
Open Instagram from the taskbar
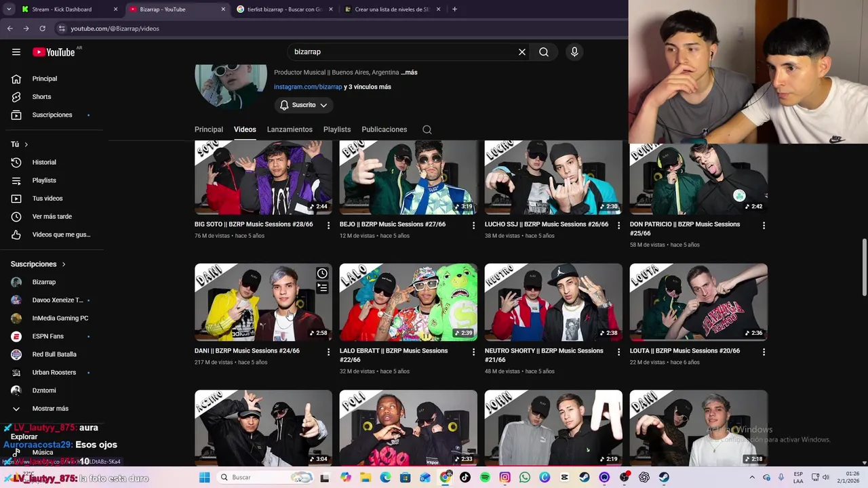pos(505,477)
